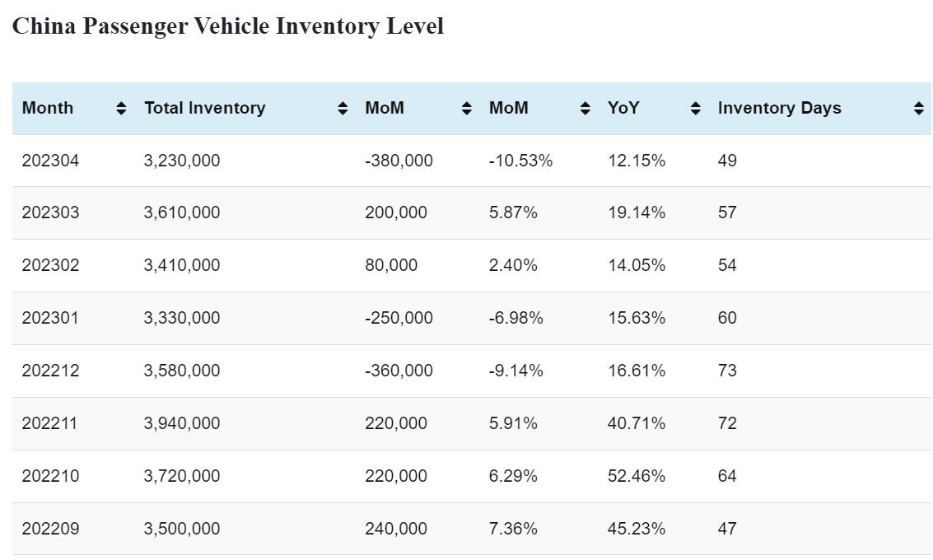Click the Total Inventory header label
This screenshot has height=560, width=933.
(x=204, y=108)
